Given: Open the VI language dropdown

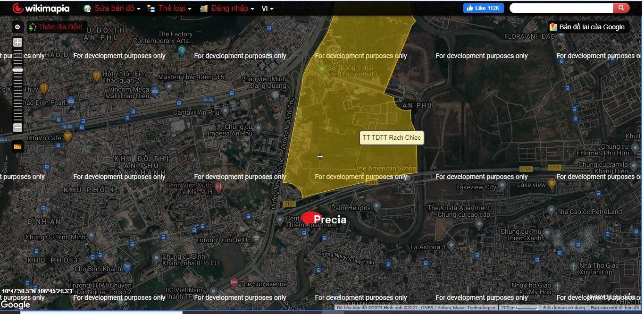Looking at the screenshot, I should tap(268, 8).
